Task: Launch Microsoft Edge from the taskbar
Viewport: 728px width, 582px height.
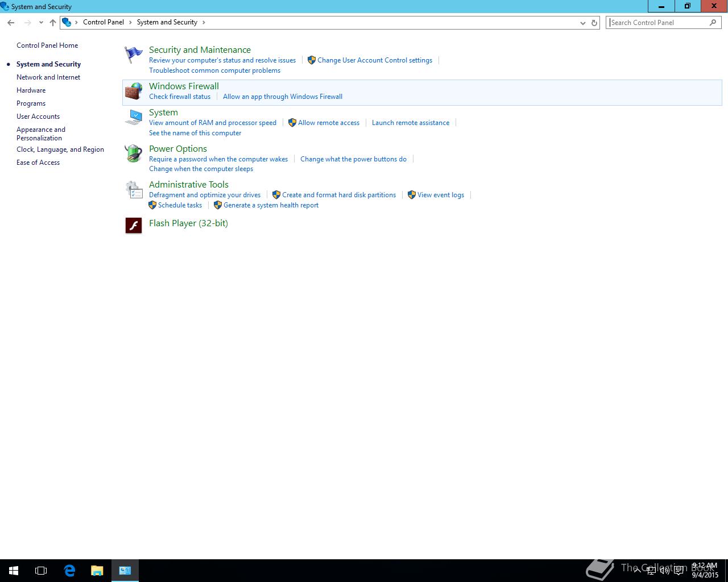Action: [x=69, y=571]
